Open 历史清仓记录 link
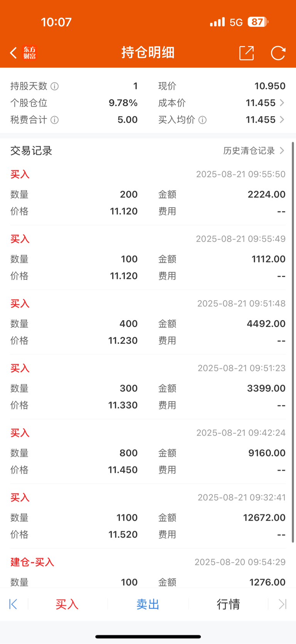296x644 pixels. click(x=249, y=150)
